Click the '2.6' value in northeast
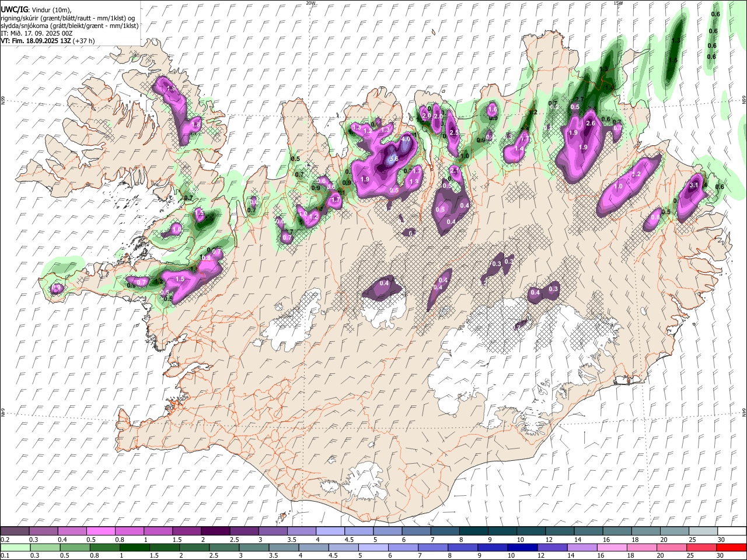The height and width of the screenshot is (560, 747). (590, 123)
